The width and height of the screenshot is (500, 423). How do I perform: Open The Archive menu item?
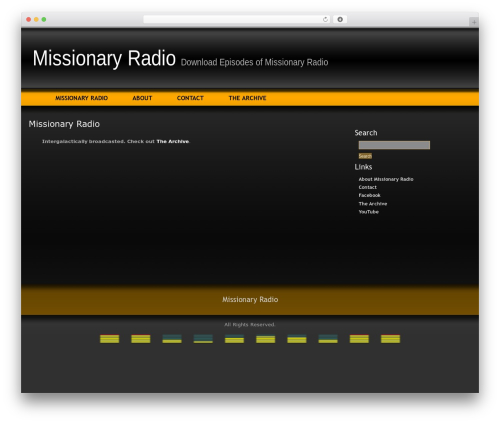coord(247,98)
